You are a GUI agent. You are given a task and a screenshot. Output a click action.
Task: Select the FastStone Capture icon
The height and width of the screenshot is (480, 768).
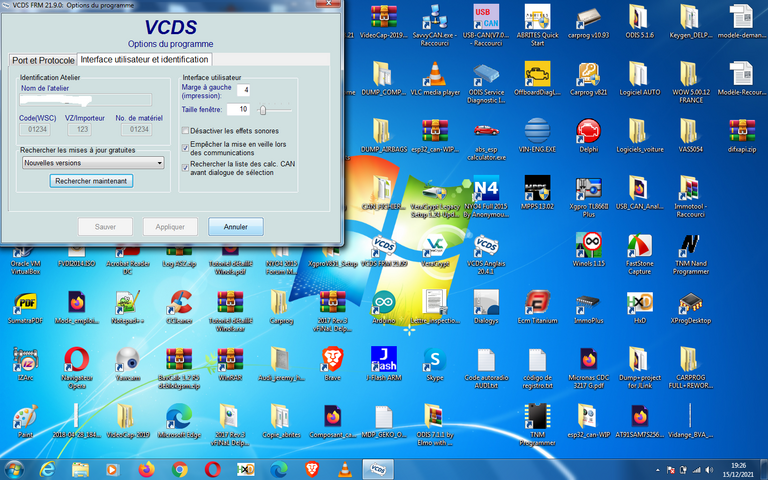click(x=639, y=255)
